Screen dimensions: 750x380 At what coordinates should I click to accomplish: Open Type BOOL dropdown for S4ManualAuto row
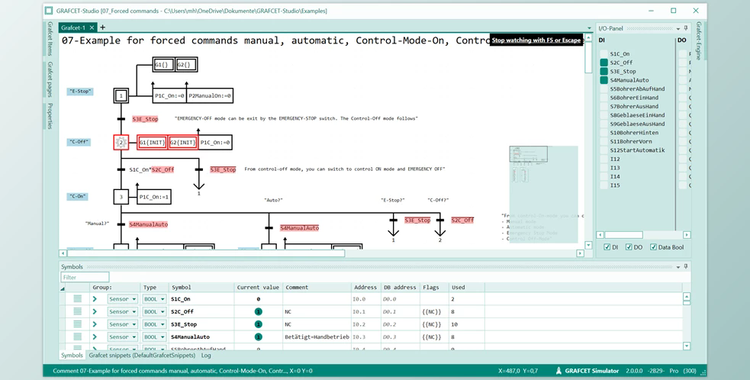154,337
